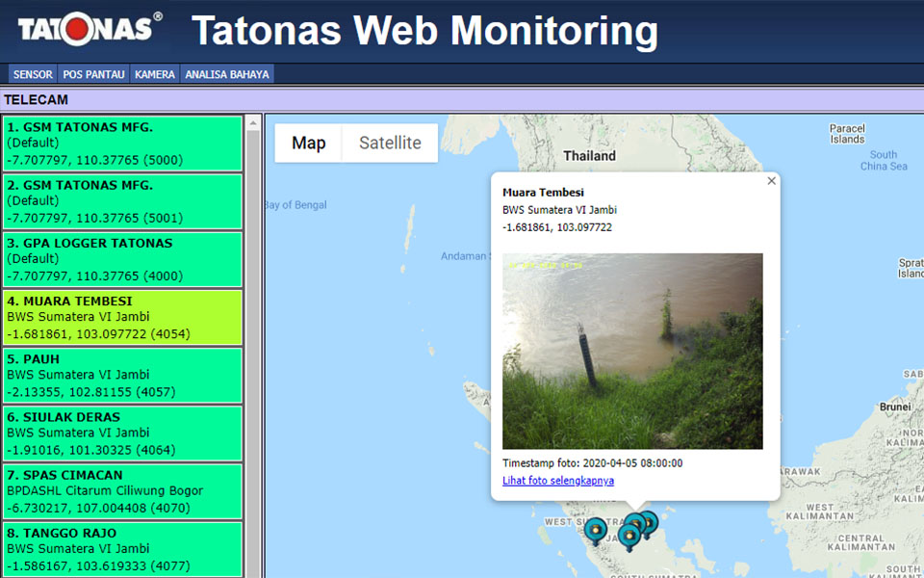Screen dimensions: 924x578
Task: Pick the SPAS CIMACAN station
Action: click(x=122, y=490)
